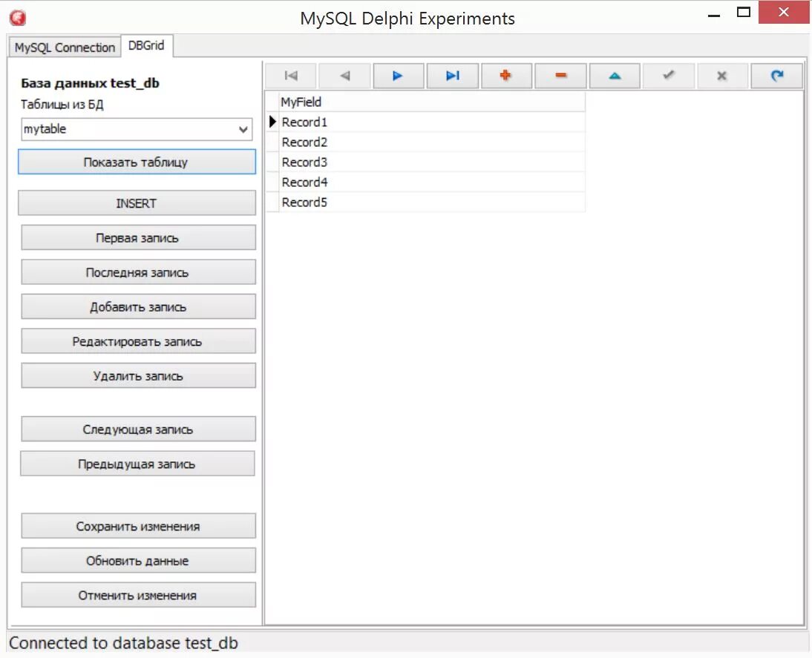Click the application icon in title bar
This screenshot has width=812, height=658.
(18, 18)
